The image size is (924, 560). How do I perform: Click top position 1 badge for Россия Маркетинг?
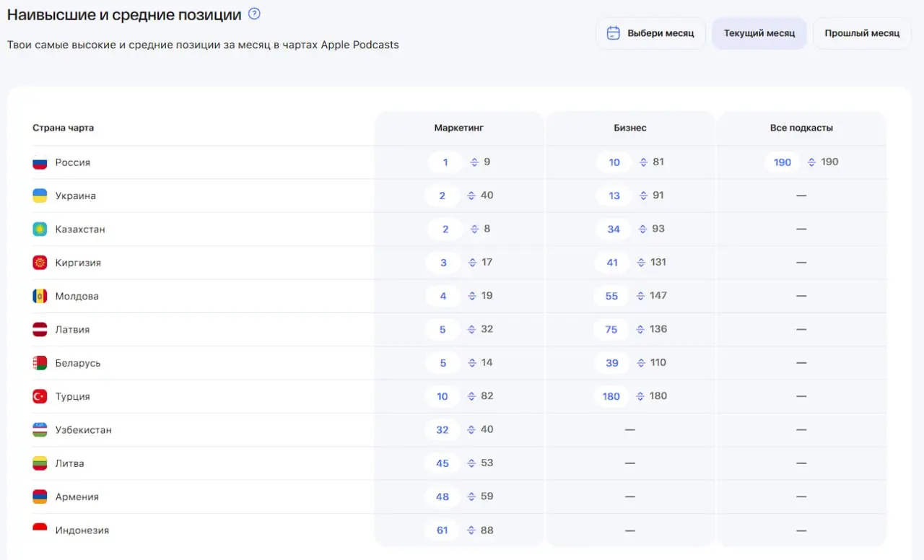[x=445, y=162]
